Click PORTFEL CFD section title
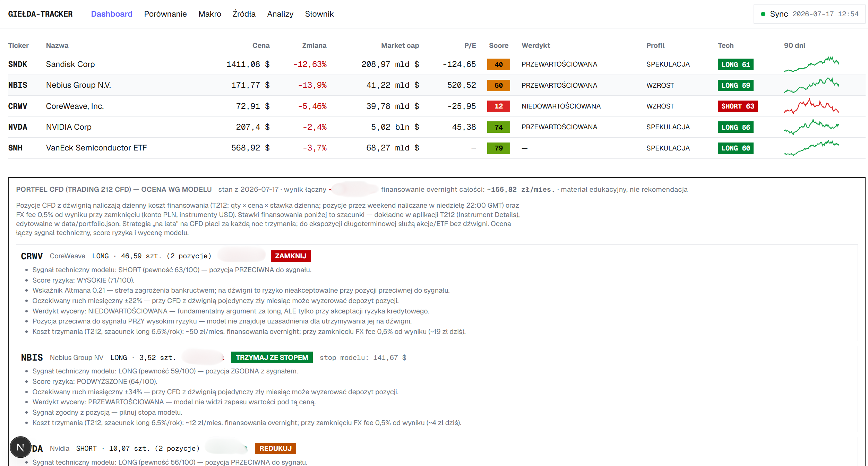 coord(114,189)
